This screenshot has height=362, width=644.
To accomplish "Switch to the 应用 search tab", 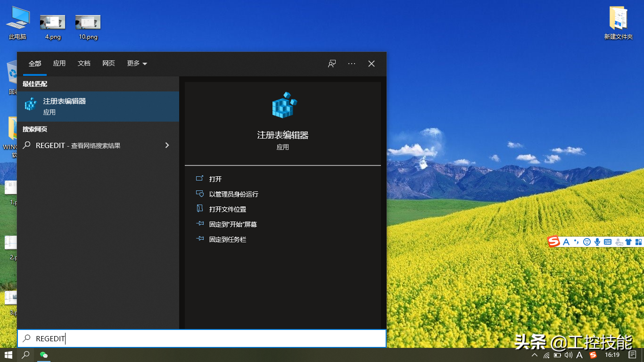I will pos(59,63).
